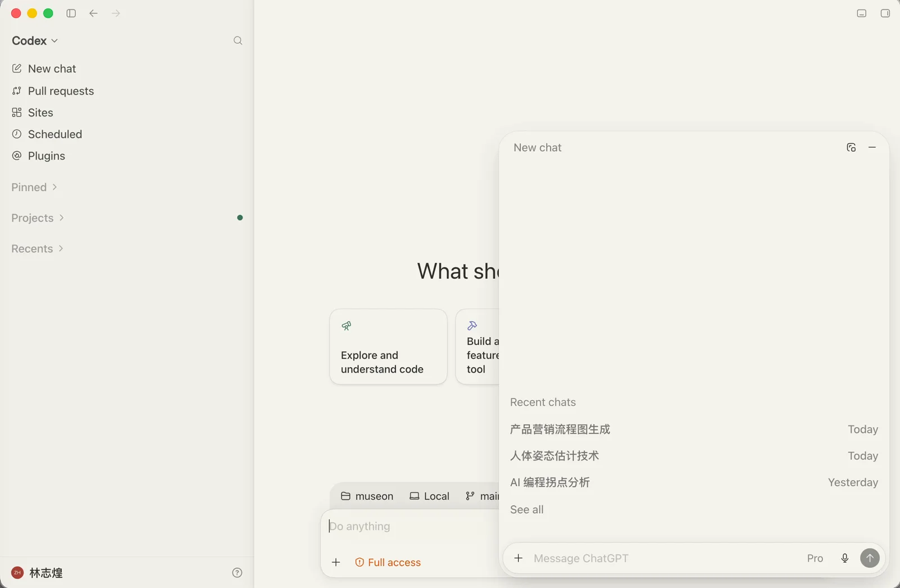Select the Build a feature tool card
This screenshot has height=588, width=900.
click(x=478, y=347)
